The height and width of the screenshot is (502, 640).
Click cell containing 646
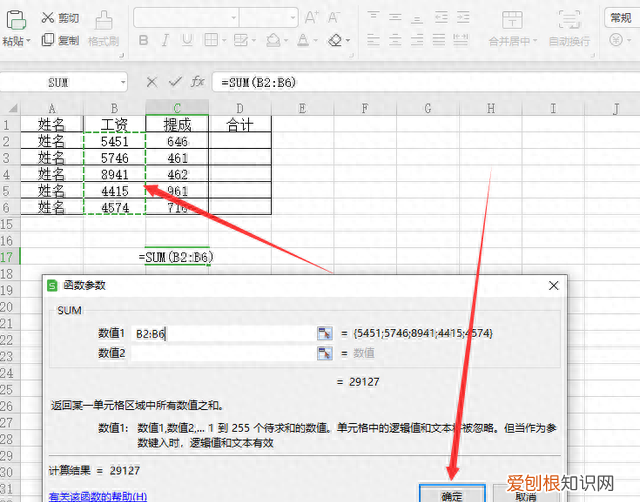177,141
